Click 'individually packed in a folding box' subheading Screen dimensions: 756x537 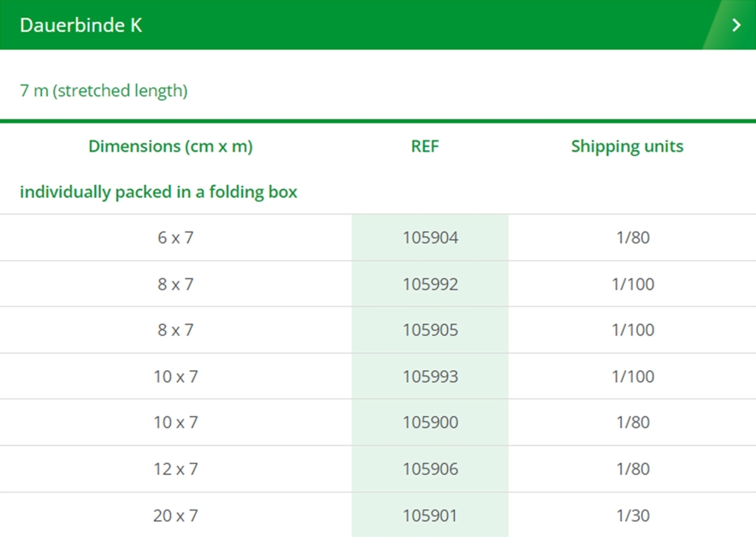pos(159,192)
